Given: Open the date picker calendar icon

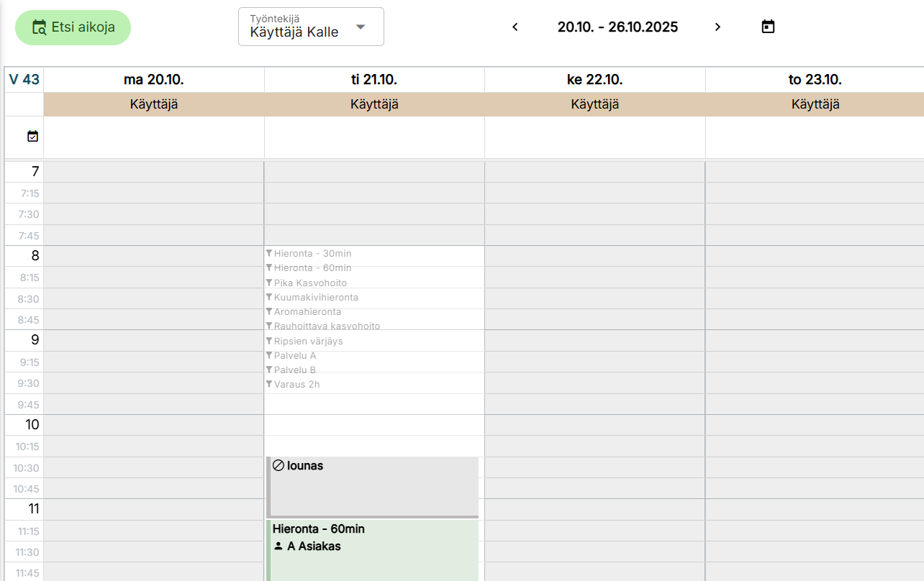Looking at the screenshot, I should [768, 27].
